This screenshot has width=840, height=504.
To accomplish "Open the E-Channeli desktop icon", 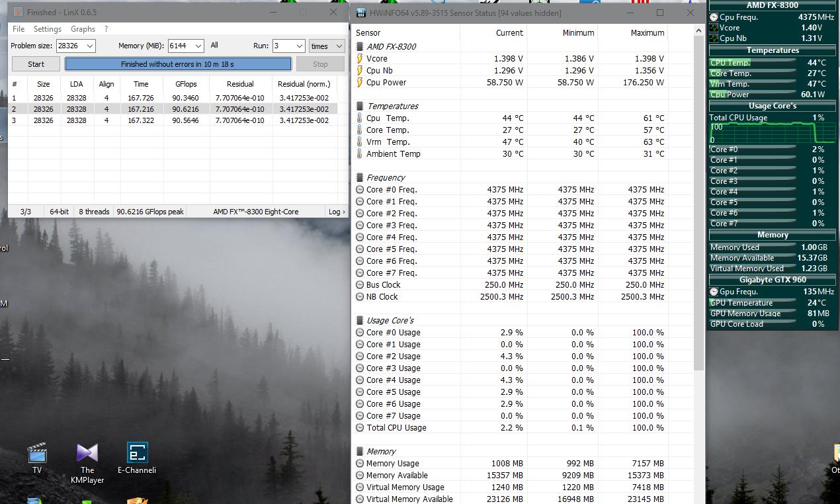I will pyautogui.click(x=137, y=454).
